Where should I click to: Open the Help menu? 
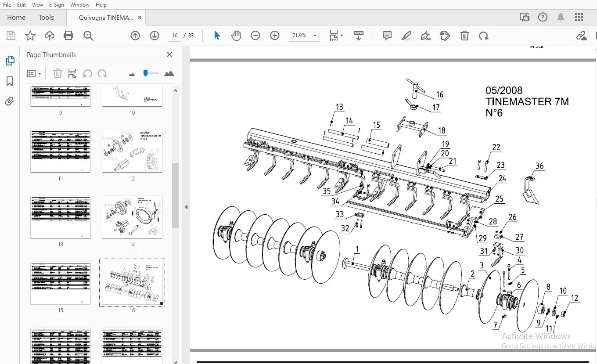pyautogui.click(x=101, y=4)
